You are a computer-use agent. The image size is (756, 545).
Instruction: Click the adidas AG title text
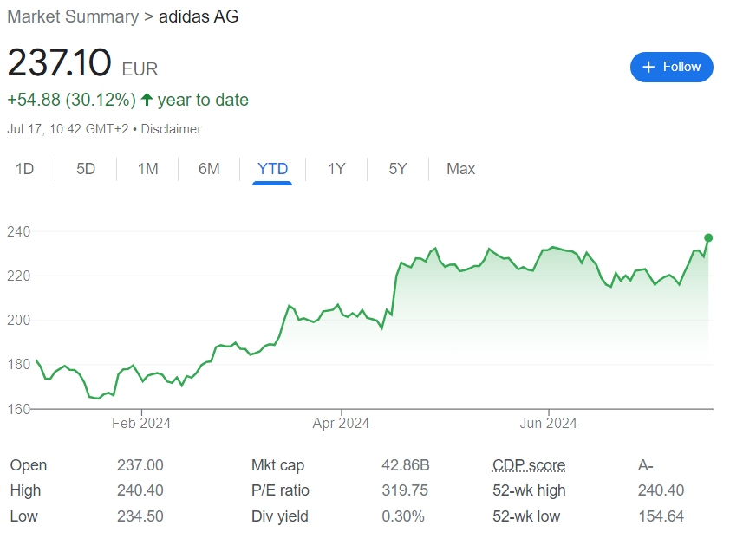[199, 16]
